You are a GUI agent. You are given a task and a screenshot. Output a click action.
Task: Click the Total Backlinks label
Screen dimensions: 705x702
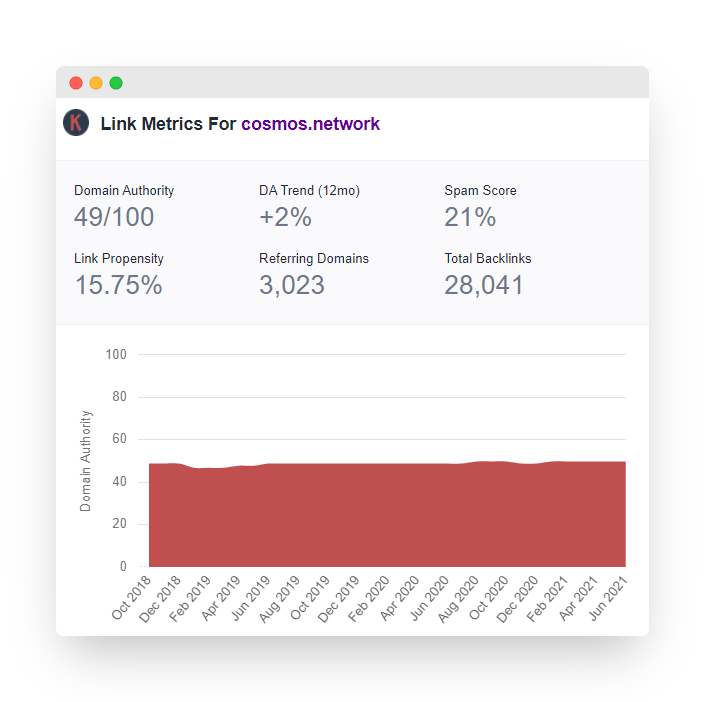[x=488, y=259]
